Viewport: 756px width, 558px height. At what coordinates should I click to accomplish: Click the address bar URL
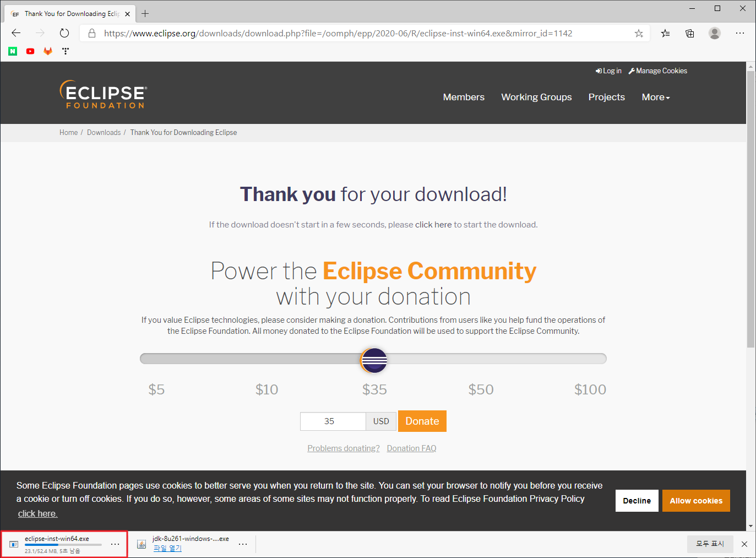[x=338, y=33]
